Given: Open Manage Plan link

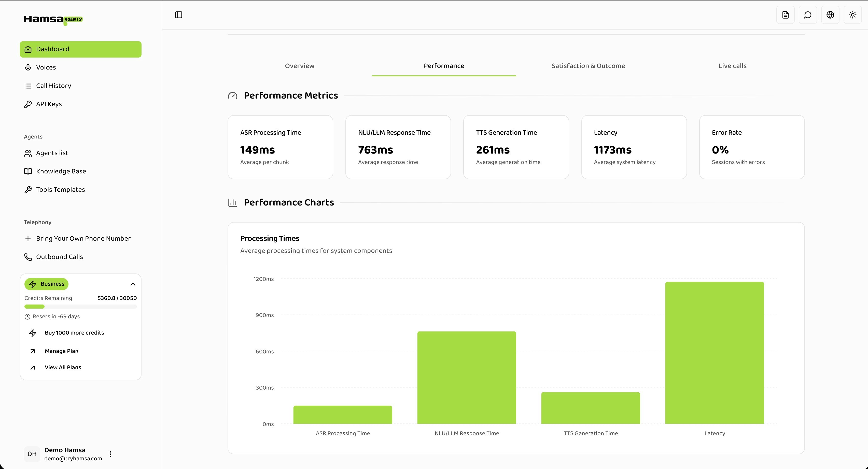Looking at the screenshot, I should click(61, 351).
